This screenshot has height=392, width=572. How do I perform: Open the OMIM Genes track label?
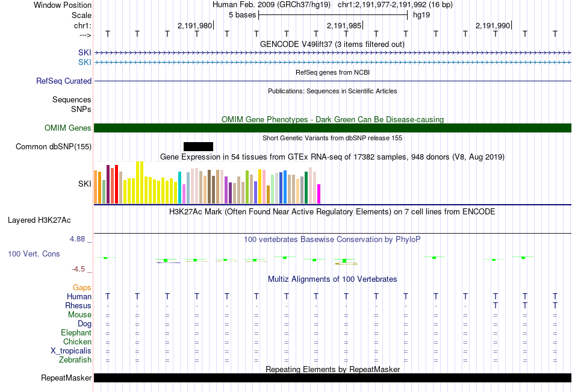tap(67, 128)
